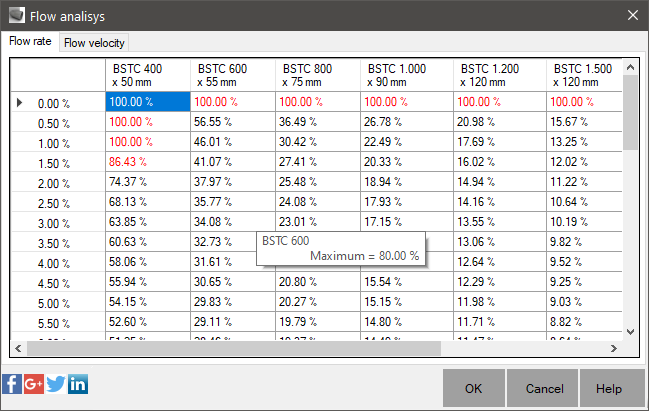Click the 36.49 % cell

[317, 122]
